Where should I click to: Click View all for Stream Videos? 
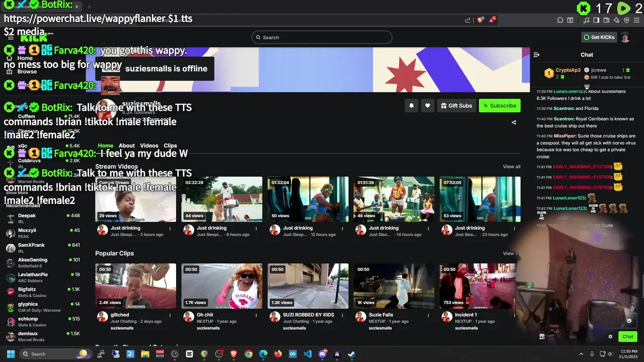click(512, 167)
